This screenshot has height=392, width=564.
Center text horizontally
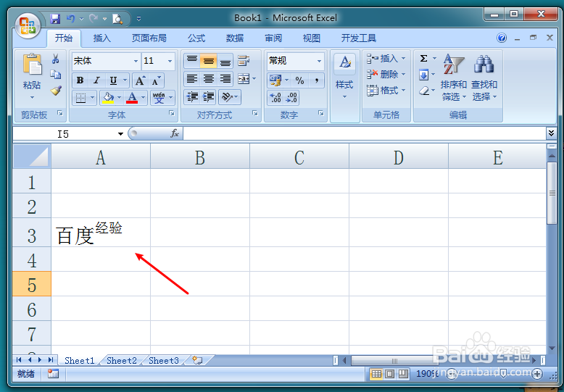click(x=209, y=79)
